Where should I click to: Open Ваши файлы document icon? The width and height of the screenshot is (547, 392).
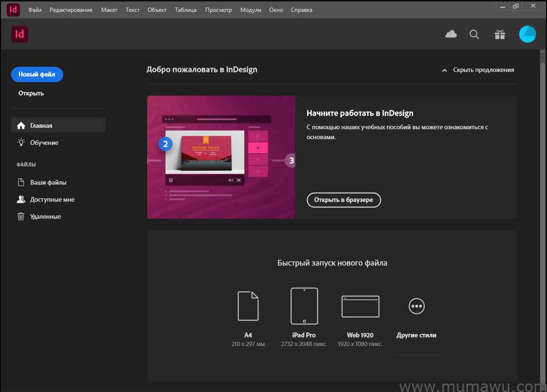tap(21, 182)
